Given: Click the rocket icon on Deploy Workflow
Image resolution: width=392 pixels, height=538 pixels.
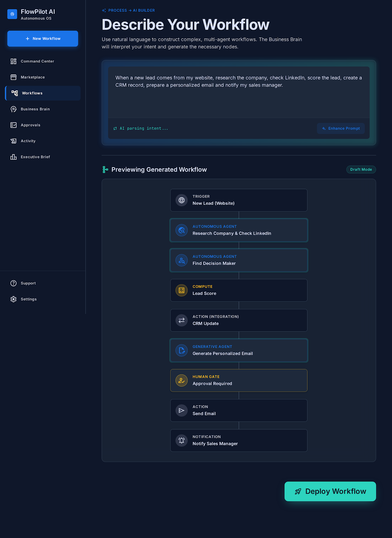Looking at the screenshot, I should (x=298, y=492).
